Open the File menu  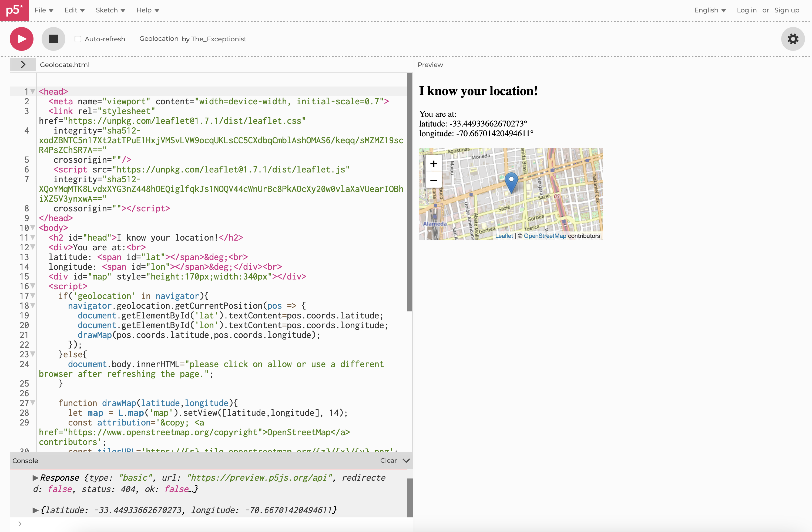click(44, 10)
